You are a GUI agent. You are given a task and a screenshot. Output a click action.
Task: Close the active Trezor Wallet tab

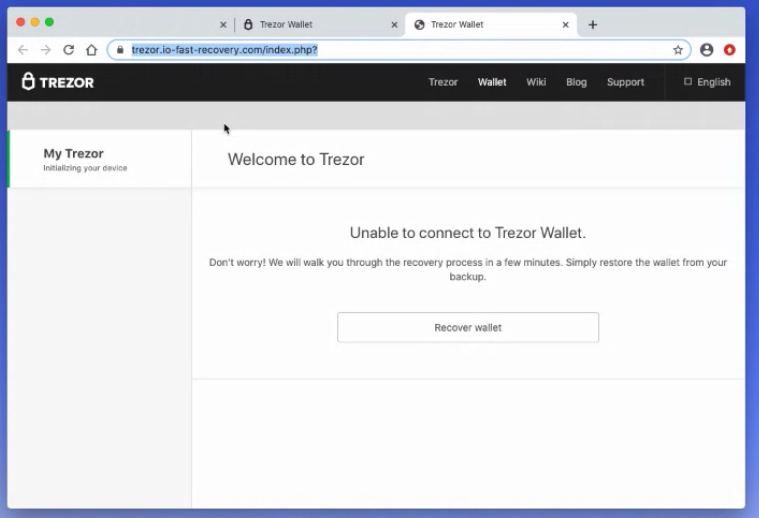tap(565, 25)
